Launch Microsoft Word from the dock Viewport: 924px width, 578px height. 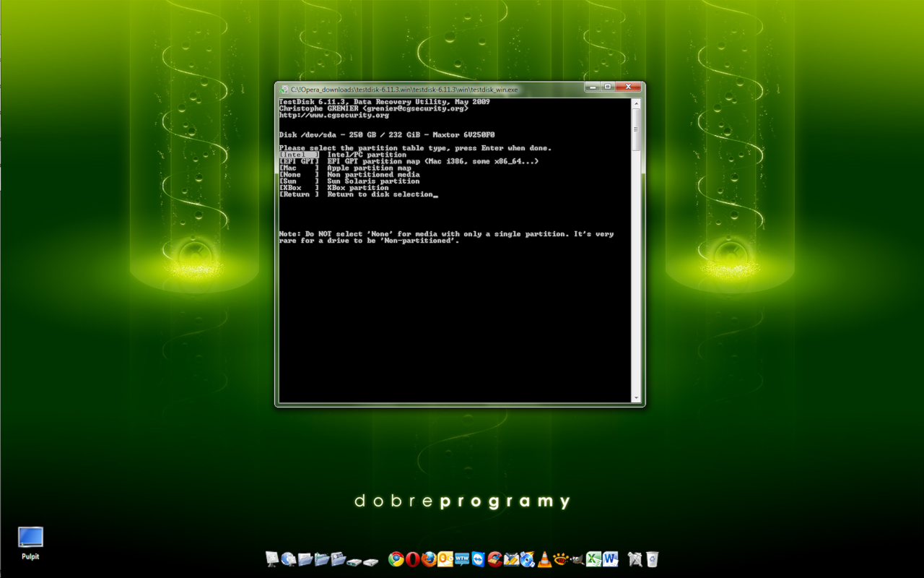tap(610, 559)
